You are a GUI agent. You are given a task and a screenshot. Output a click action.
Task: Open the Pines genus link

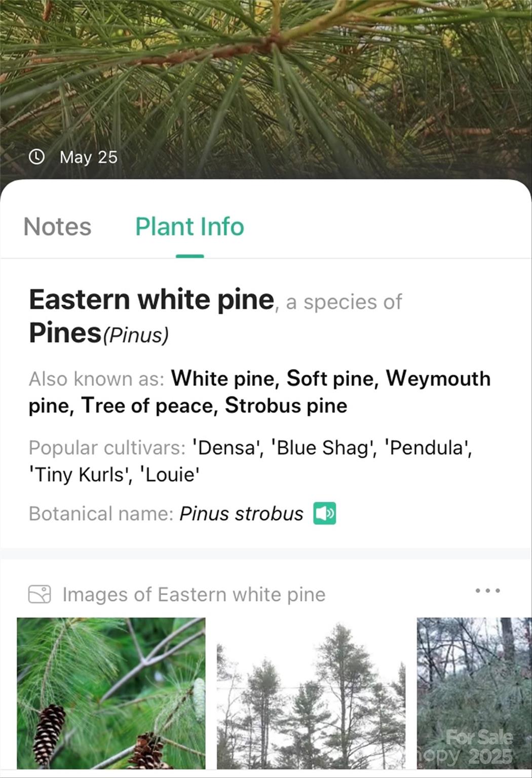click(x=65, y=333)
